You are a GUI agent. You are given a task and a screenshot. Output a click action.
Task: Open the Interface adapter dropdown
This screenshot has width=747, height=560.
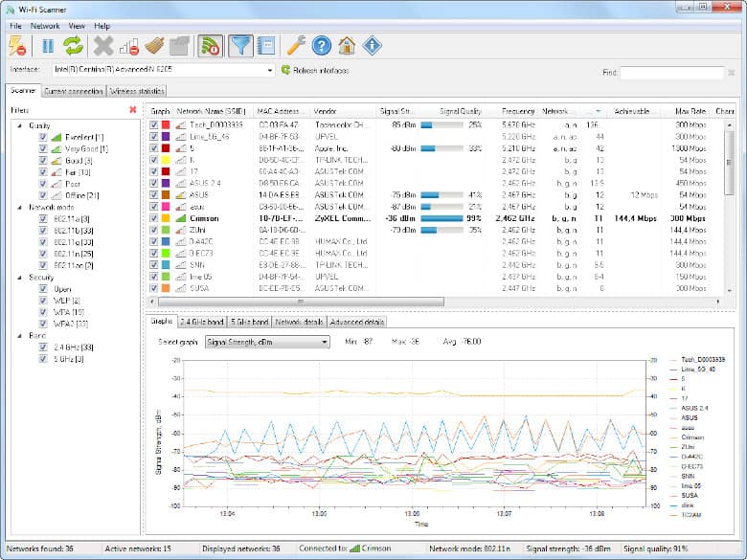point(269,70)
